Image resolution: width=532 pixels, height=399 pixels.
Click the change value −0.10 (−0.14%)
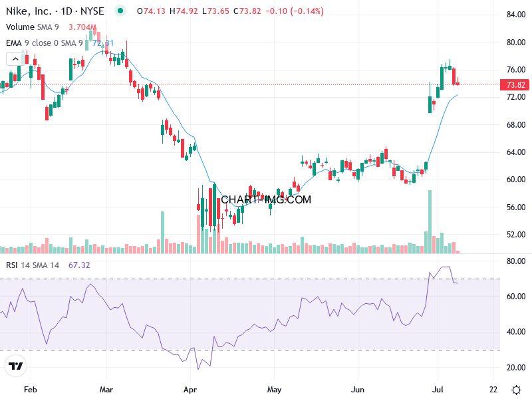295,11
